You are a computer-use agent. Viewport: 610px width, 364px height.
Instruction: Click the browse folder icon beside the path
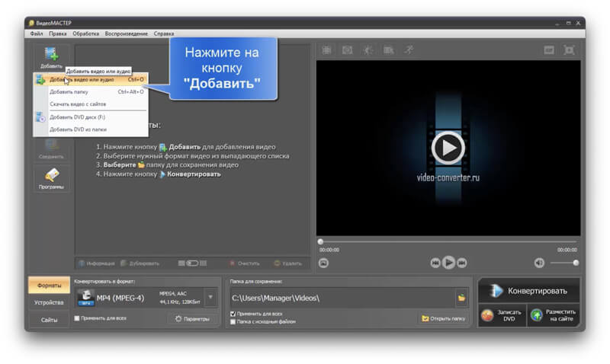tap(461, 298)
